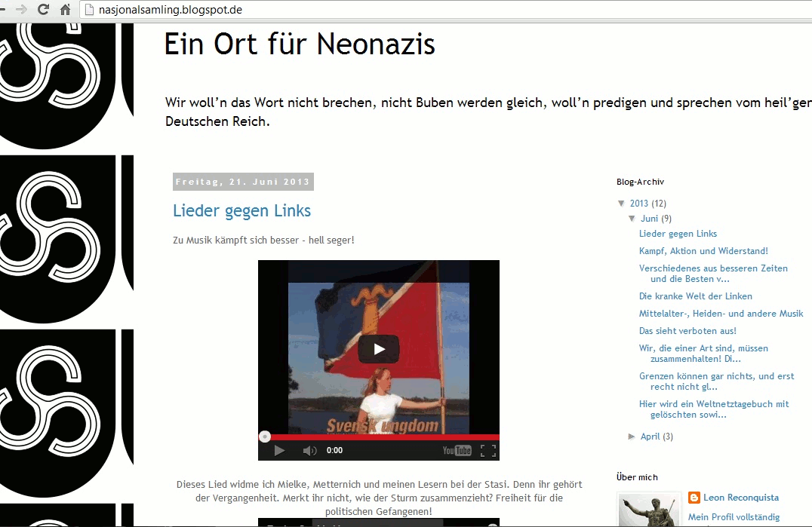Open the Juni archive link
The height and width of the screenshot is (527, 812).
pos(650,218)
